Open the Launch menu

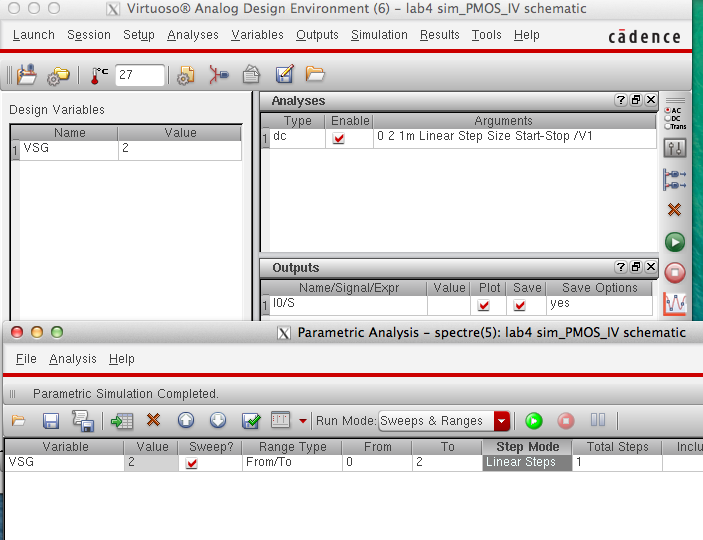[34, 35]
